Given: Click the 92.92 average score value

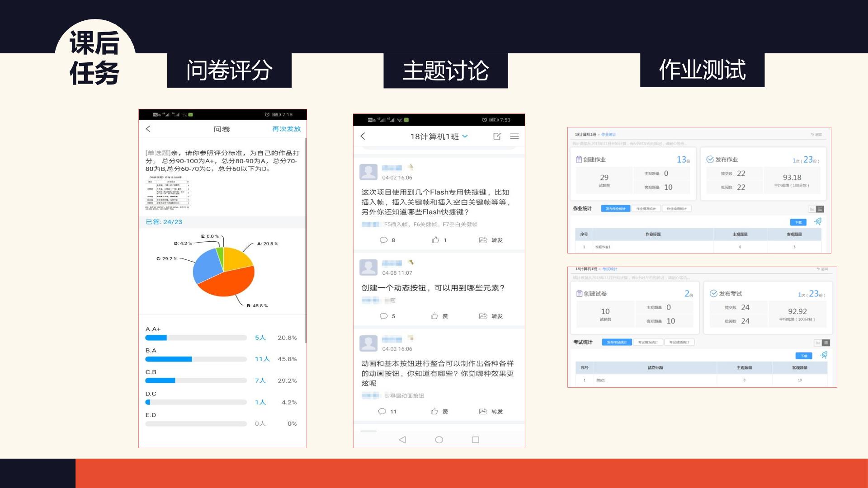Looking at the screenshot, I should click(797, 311).
